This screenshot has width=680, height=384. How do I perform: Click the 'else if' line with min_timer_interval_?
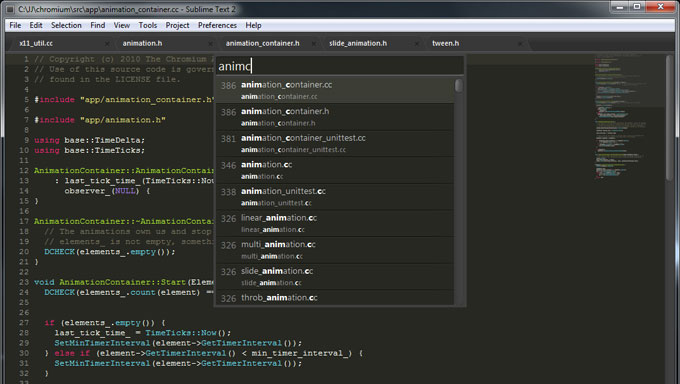coord(204,353)
